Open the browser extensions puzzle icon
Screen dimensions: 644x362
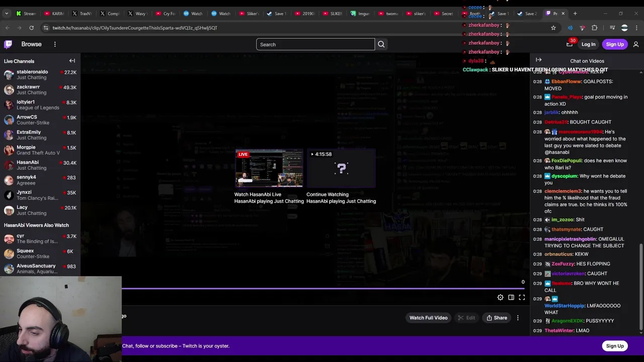click(594, 28)
